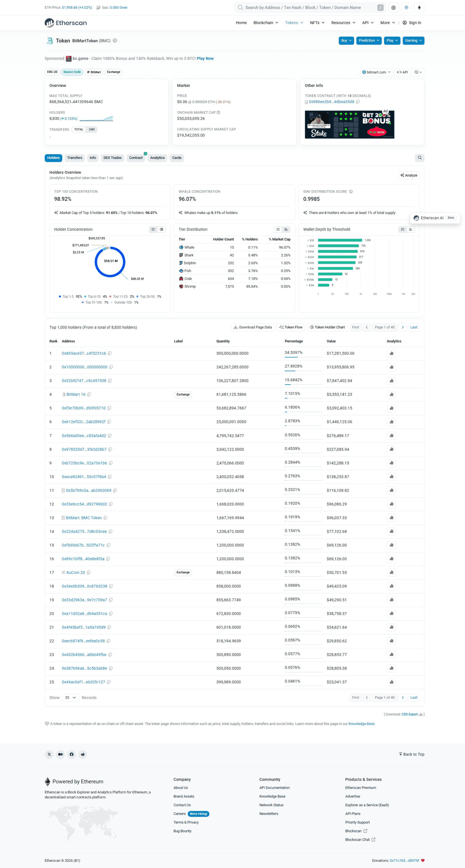Open Etherscan Reddit page

pos(83,754)
